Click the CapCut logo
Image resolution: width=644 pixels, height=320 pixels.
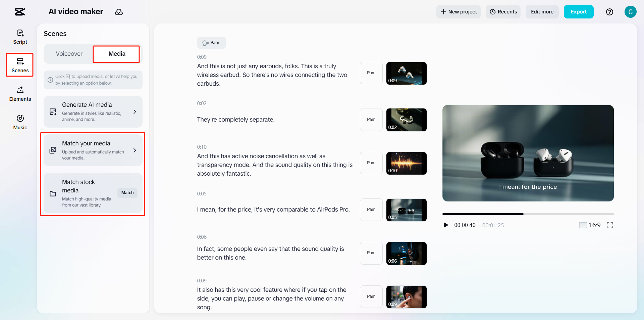[19, 12]
